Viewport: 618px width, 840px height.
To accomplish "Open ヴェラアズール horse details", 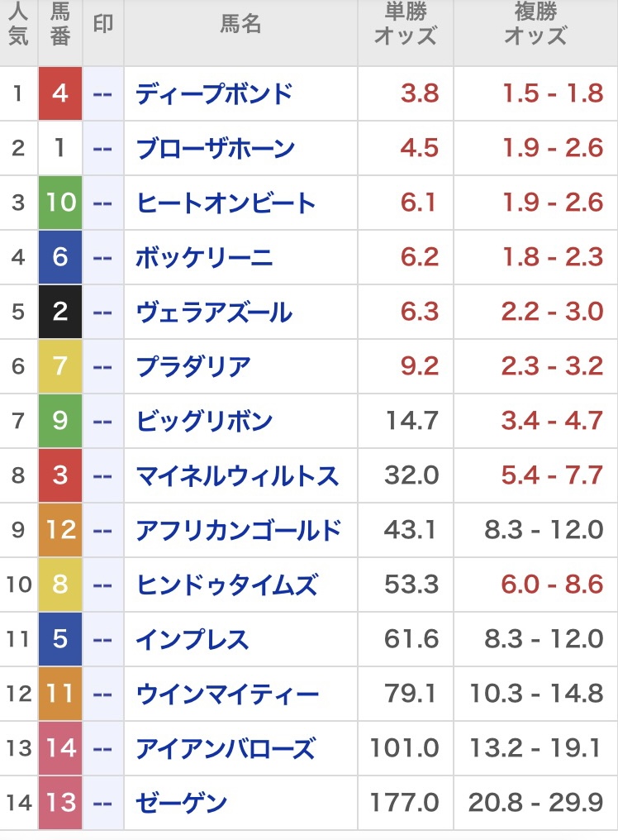I will (214, 313).
